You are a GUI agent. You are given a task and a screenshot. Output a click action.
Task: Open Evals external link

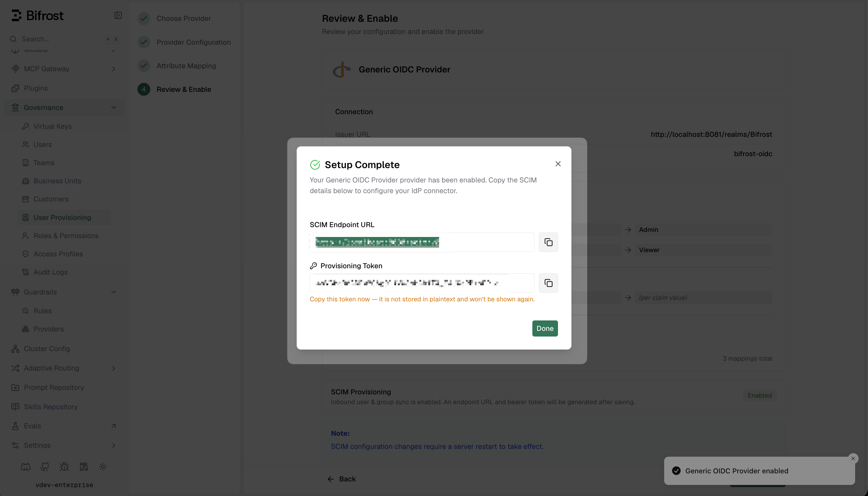point(64,426)
